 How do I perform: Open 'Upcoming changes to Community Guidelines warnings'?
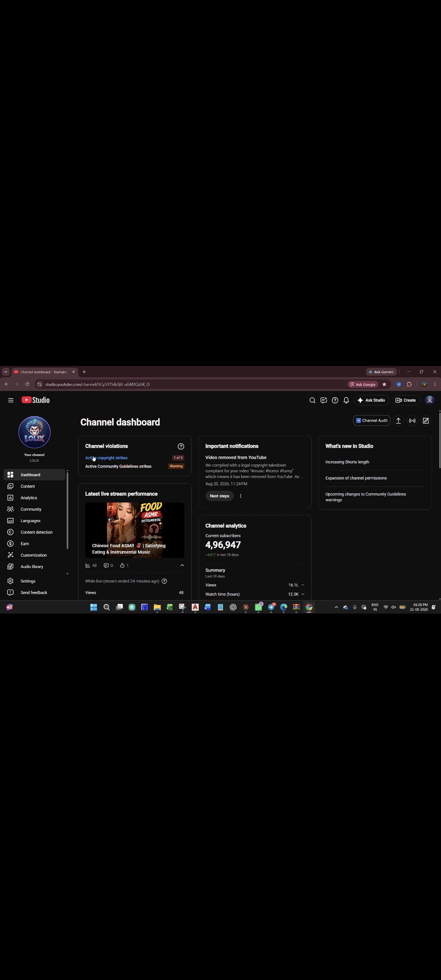366,497
